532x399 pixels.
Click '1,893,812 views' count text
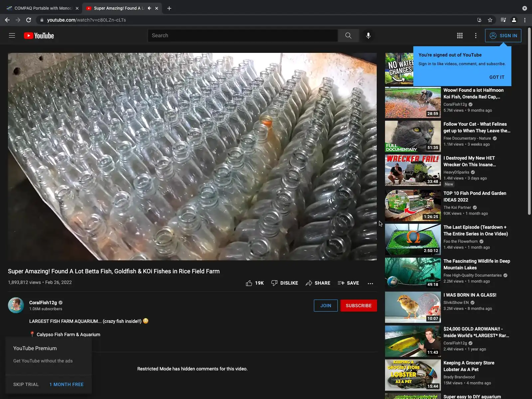pos(24,282)
